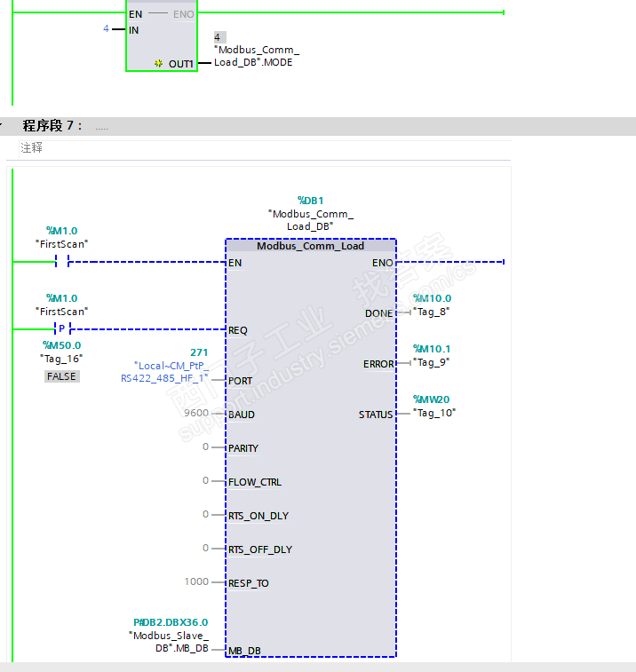The image size is (636, 672).
Task: Click the MOVE block ENO output
Action: point(184,14)
